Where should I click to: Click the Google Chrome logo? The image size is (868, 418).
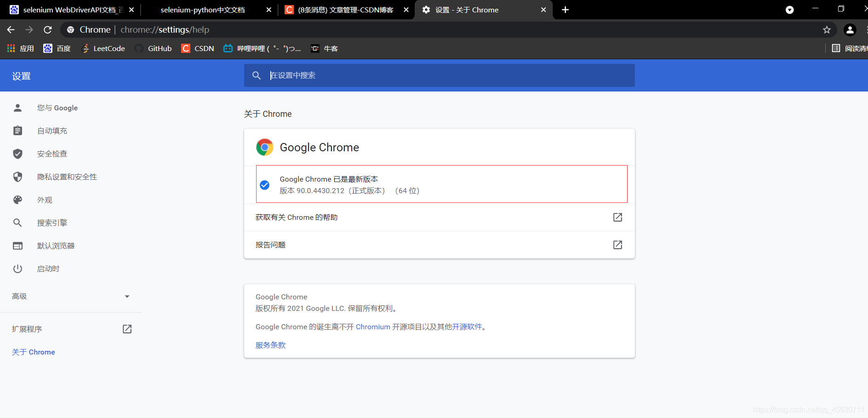point(265,147)
